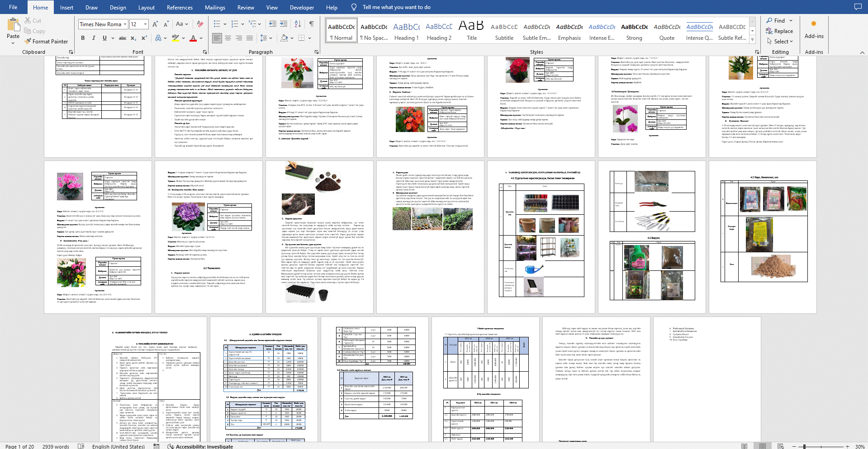Toggle bullet list formatting

point(217,24)
